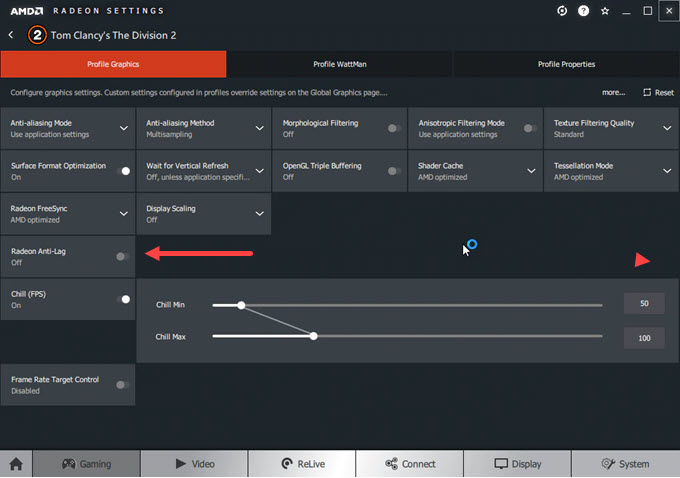680x478 pixels.
Task: Select the Profile Graphics tab
Action: (113, 64)
